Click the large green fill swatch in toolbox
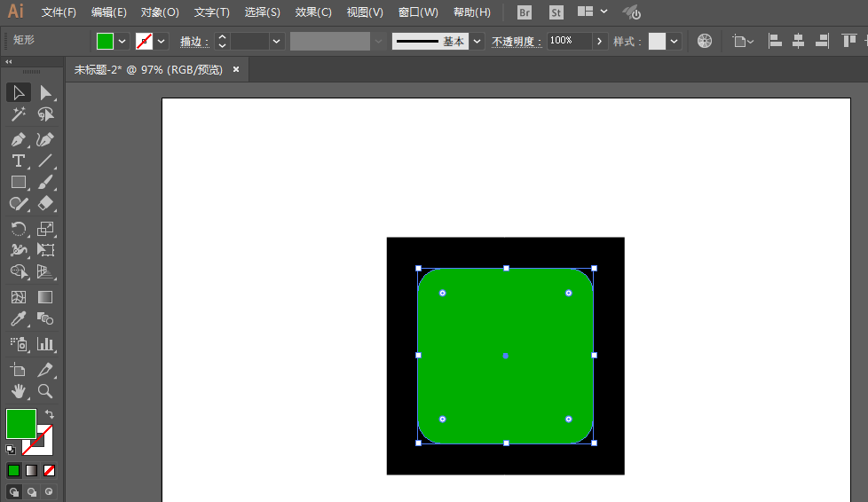This screenshot has height=502, width=868. (x=21, y=424)
